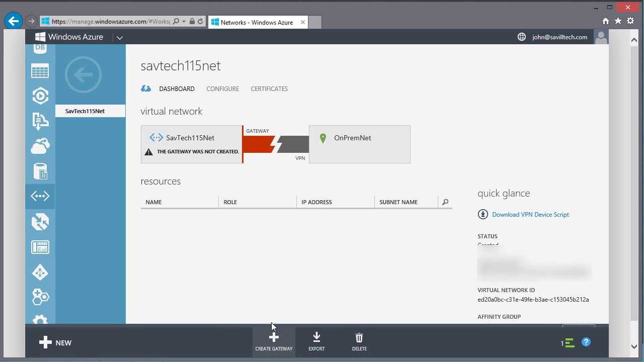Click the browser refresh icon
This screenshot has width=644, height=362.
click(200, 22)
